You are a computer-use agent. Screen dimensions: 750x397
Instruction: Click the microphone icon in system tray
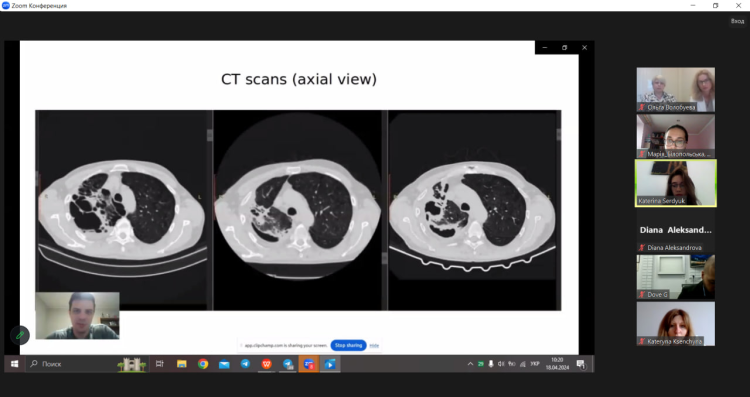(491, 364)
